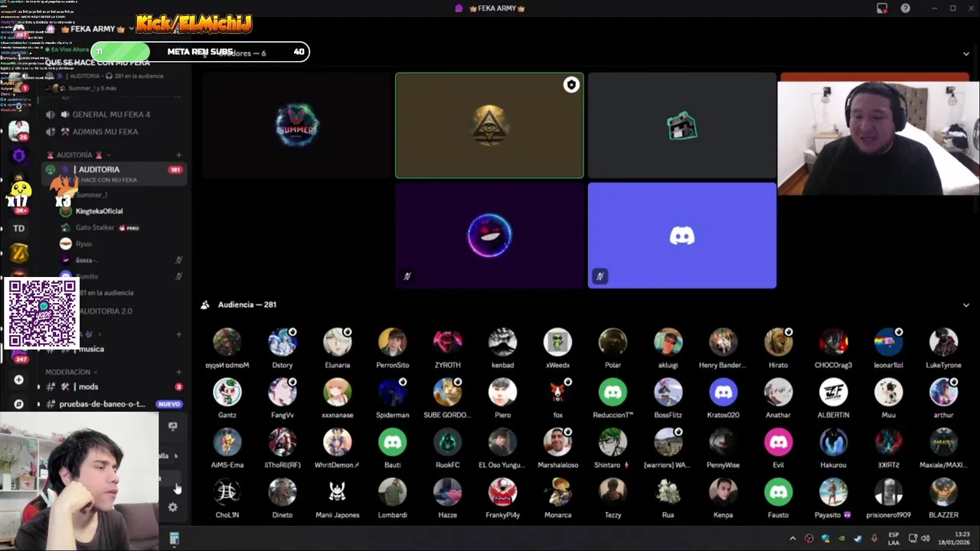Screen dimensions: 980x551
Task: Open the user settings gear icon
Action: point(172,507)
